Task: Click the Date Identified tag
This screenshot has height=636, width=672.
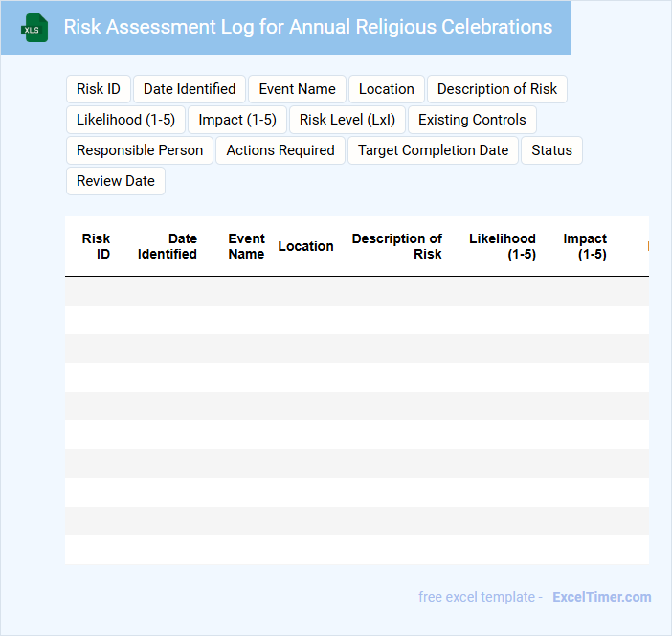Action: pyautogui.click(x=190, y=89)
